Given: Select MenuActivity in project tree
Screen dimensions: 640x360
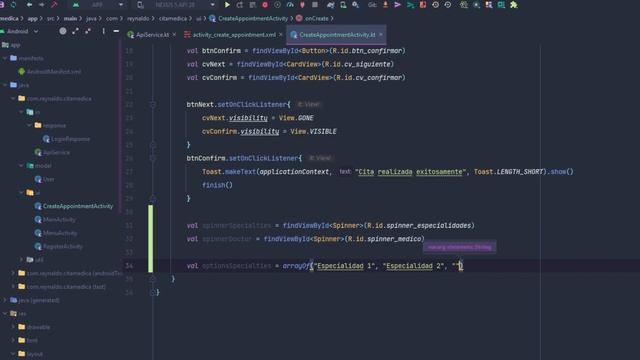Looking at the screenshot, I should point(56,233).
